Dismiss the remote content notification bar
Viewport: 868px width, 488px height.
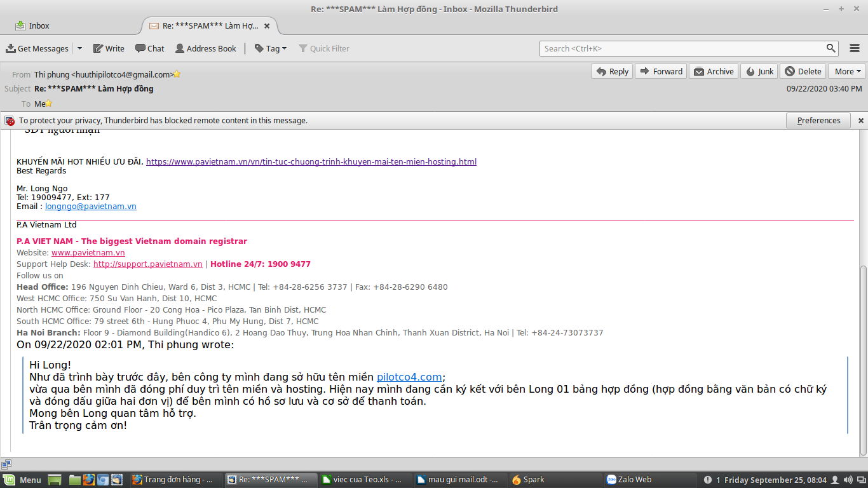coord(861,120)
